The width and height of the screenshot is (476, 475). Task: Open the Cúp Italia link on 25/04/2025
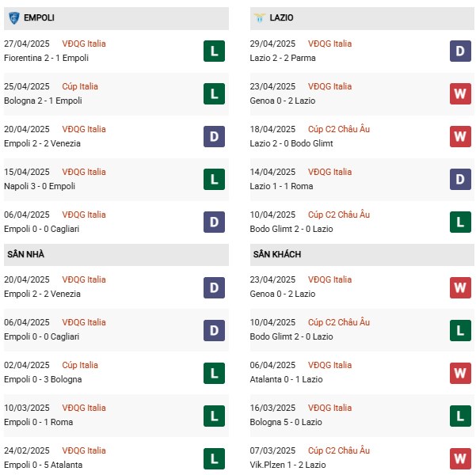(79, 86)
